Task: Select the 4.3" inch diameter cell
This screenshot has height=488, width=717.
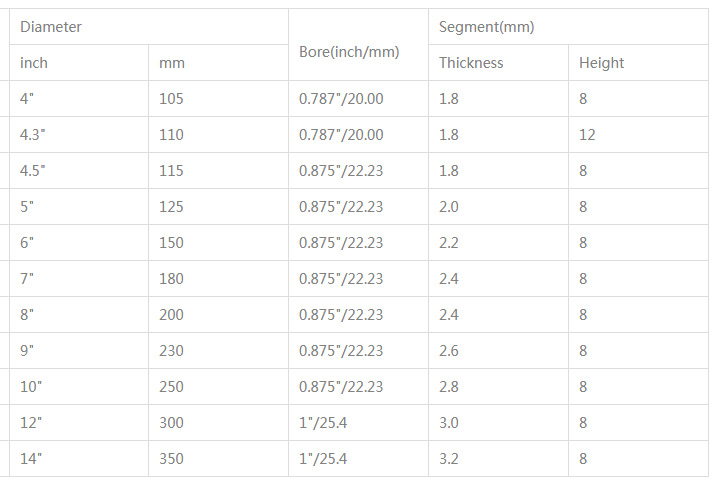Action: (x=34, y=135)
